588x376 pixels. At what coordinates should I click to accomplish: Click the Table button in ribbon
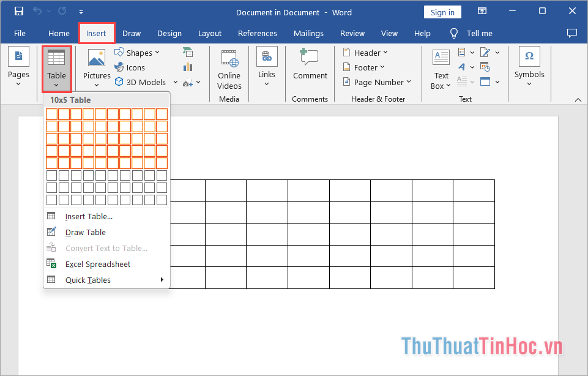[x=56, y=69]
